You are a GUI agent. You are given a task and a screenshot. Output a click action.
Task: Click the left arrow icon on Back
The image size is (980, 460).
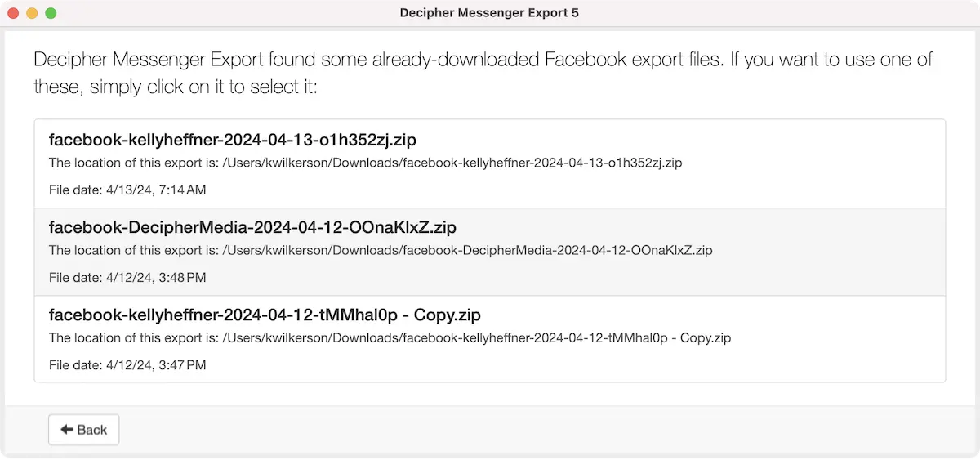(x=67, y=430)
